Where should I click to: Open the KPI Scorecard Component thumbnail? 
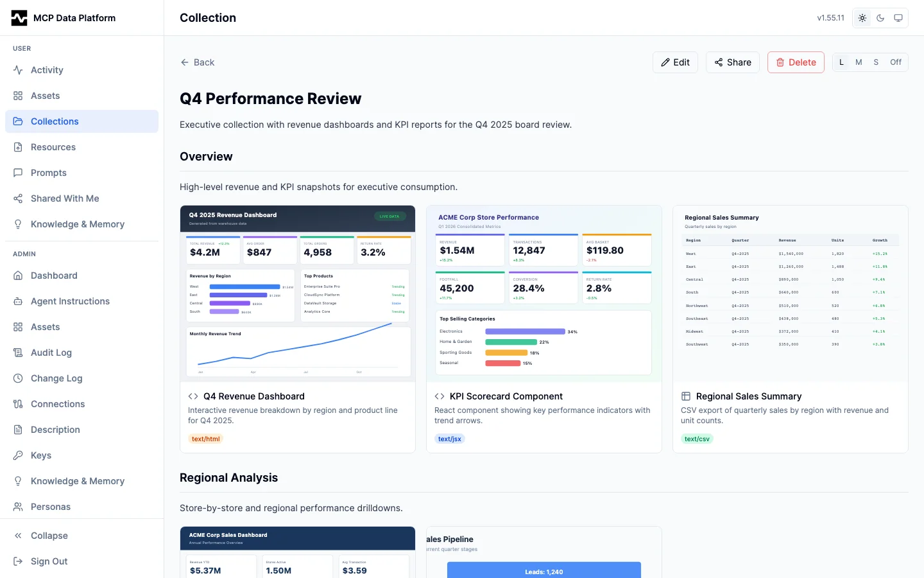click(x=543, y=293)
